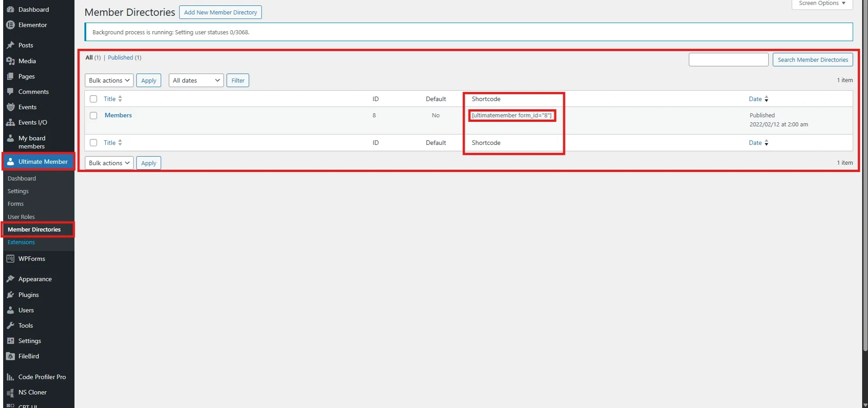Open the Extensions submenu item
The height and width of the screenshot is (408, 868).
pyautogui.click(x=21, y=242)
